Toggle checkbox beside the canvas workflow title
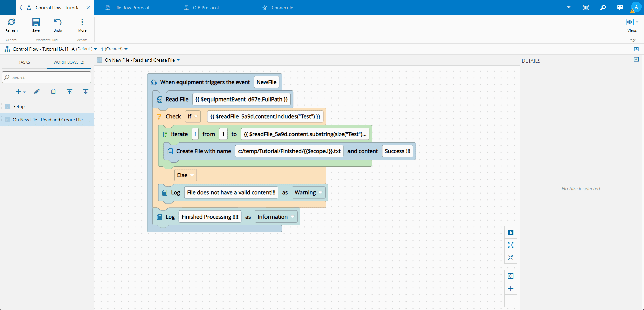Image resolution: width=644 pixels, height=310 pixels. [100, 60]
